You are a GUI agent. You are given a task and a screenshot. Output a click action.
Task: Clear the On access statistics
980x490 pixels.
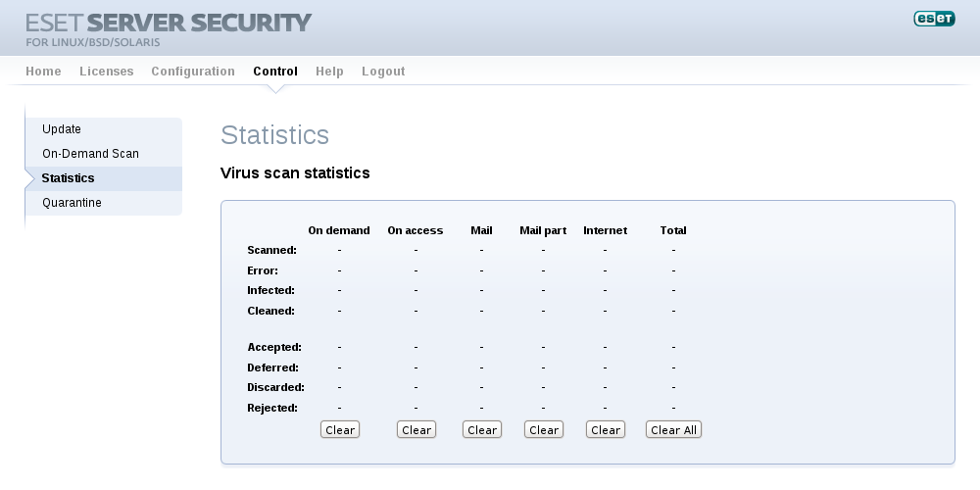click(416, 430)
